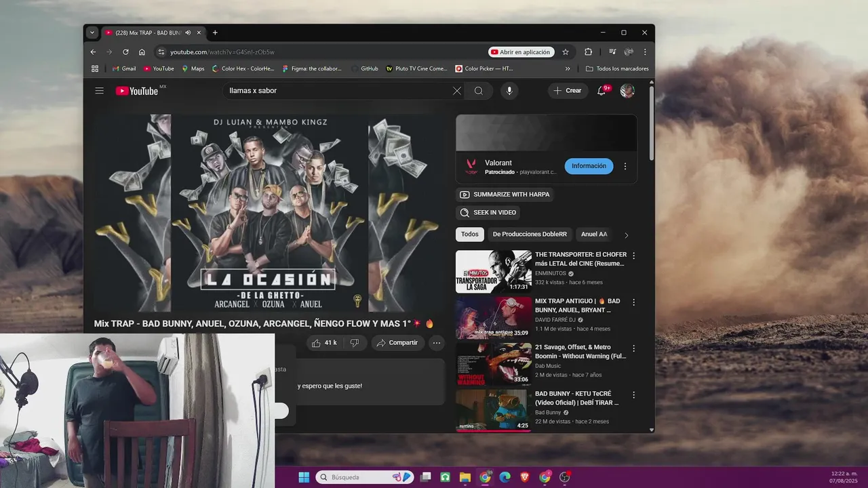The height and width of the screenshot is (488, 868).
Task: Show more bookmarks with chevron
Action: coord(568,68)
